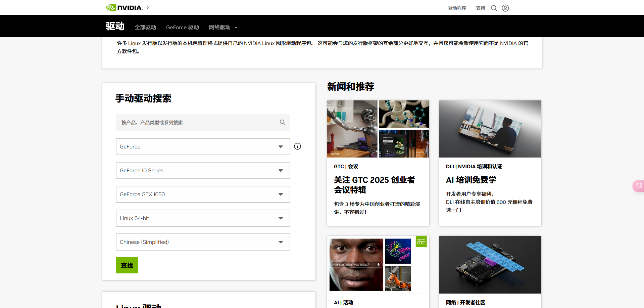Select the 全部驱动 menu item
Viewport: 644px width, 308px height.
[x=145, y=28]
